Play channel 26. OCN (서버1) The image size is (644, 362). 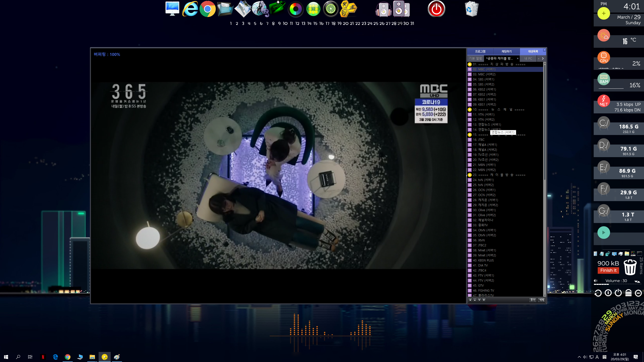click(505, 190)
